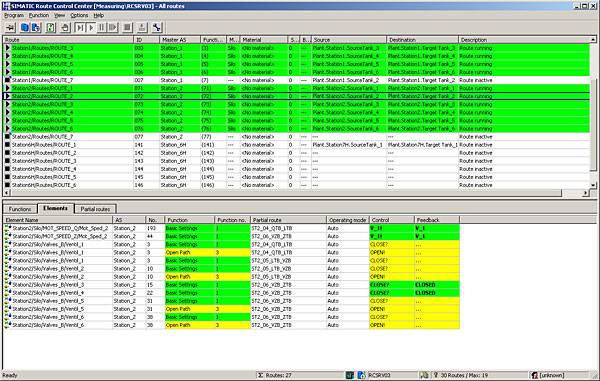The image size is (600, 381).
Task: Click scroll-up arrow of route list
Action: [x=593, y=40]
